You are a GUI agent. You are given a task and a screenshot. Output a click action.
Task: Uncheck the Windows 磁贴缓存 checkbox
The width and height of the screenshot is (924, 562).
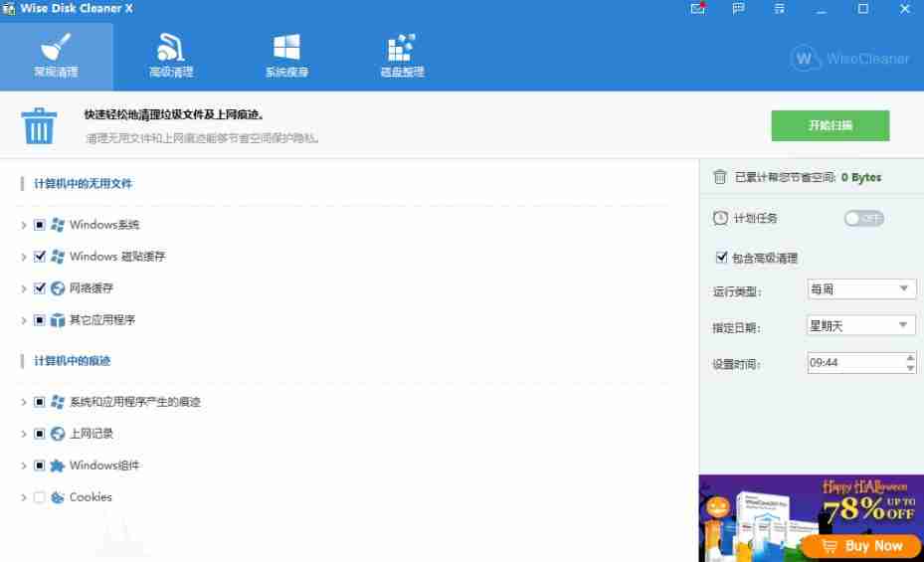pos(40,257)
